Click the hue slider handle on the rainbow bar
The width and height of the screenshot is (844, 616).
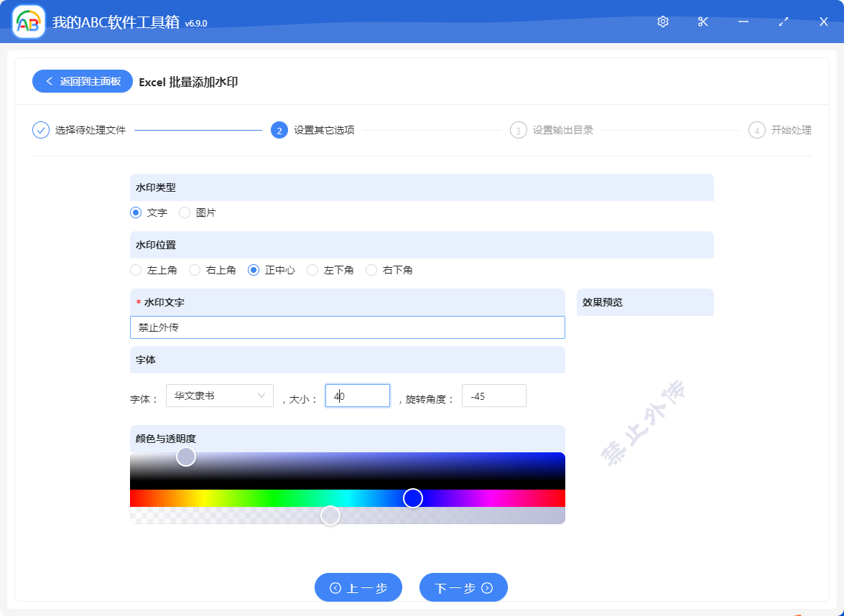point(413,498)
